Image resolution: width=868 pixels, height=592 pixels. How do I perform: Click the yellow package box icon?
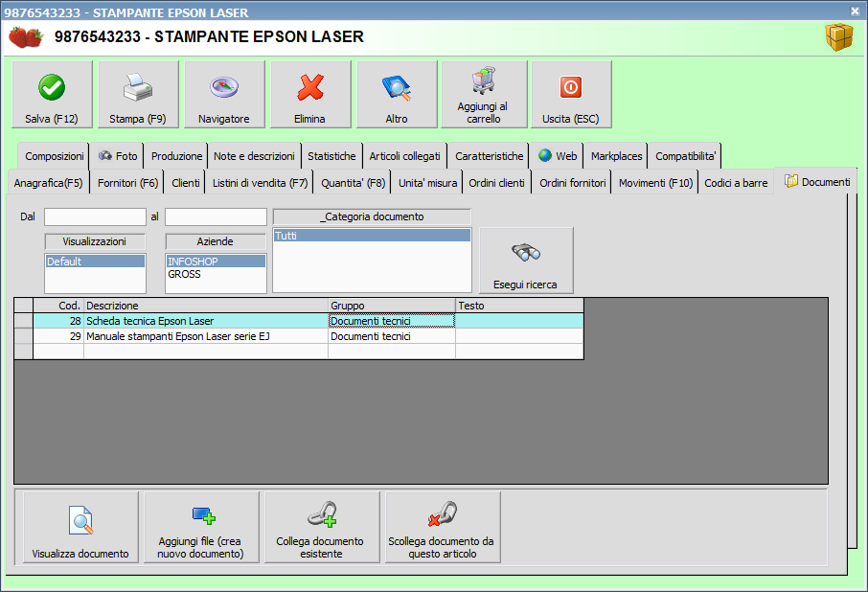coord(839,37)
